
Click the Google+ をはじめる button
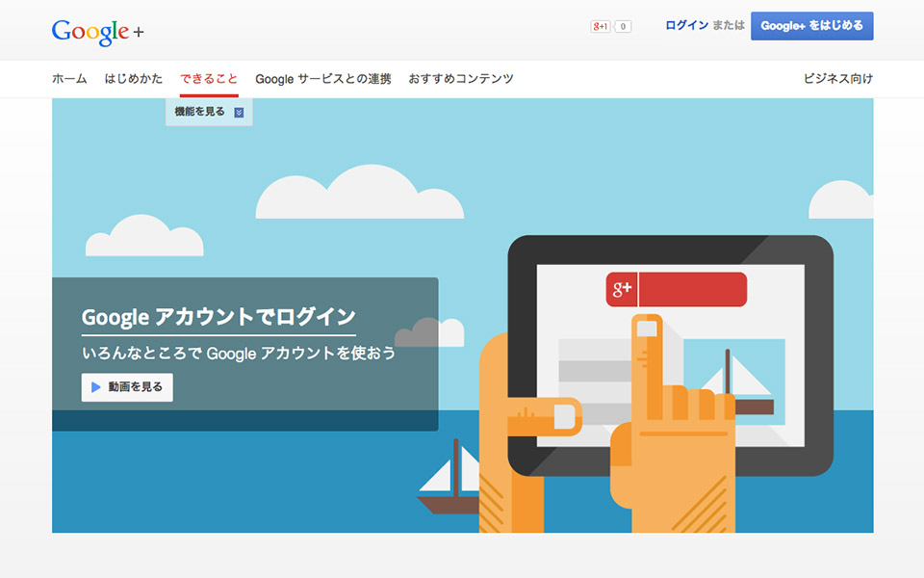pyautogui.click(x=811, y=26)
